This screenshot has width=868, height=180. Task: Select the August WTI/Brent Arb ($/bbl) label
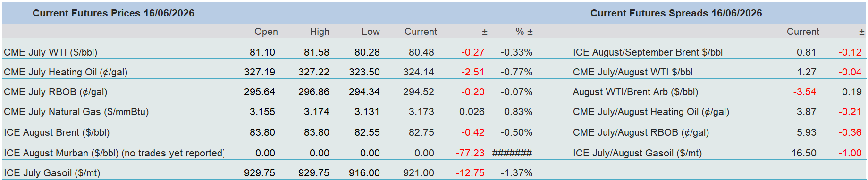[635, 92]
